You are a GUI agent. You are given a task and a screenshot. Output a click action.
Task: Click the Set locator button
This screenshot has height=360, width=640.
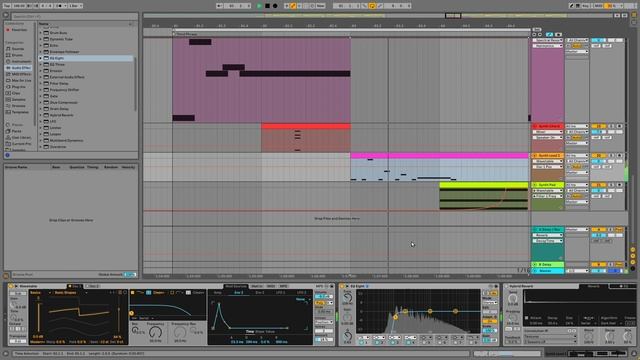(x=537, y=30)
